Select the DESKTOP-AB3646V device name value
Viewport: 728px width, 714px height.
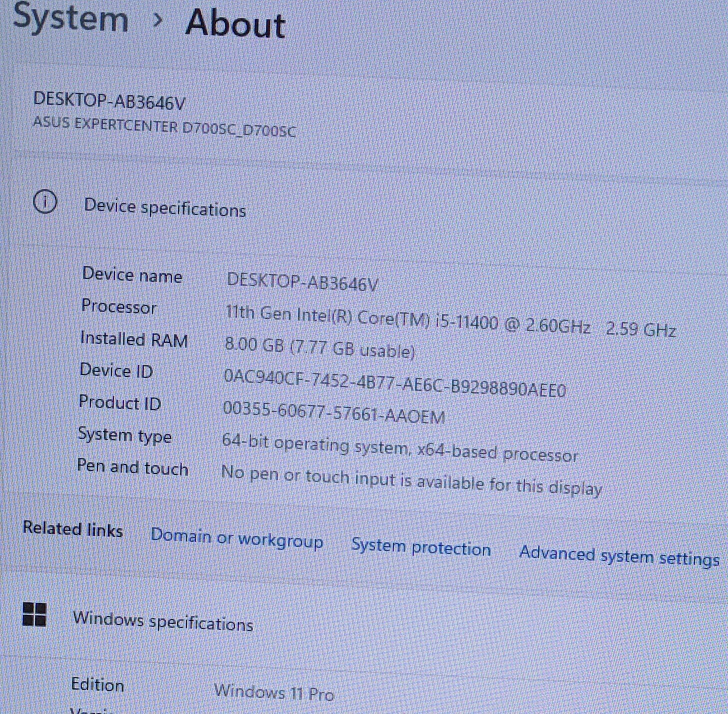tap(302, 282)
